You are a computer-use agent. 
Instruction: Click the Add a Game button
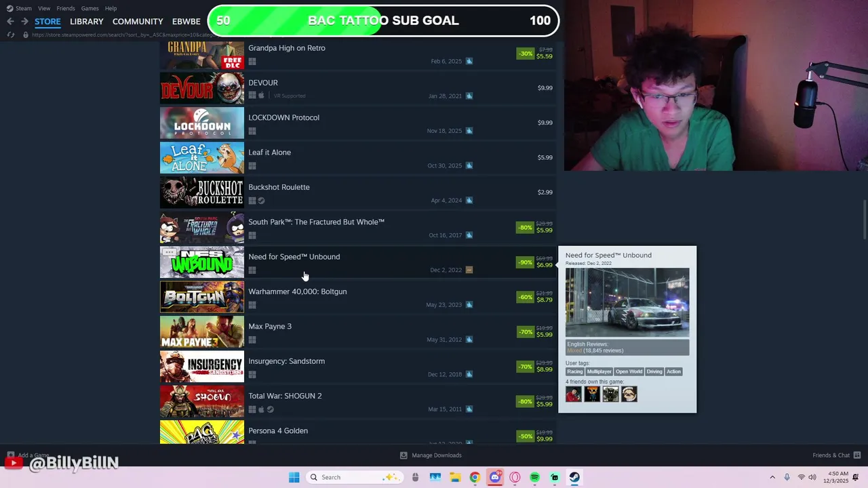coord(28,455)
